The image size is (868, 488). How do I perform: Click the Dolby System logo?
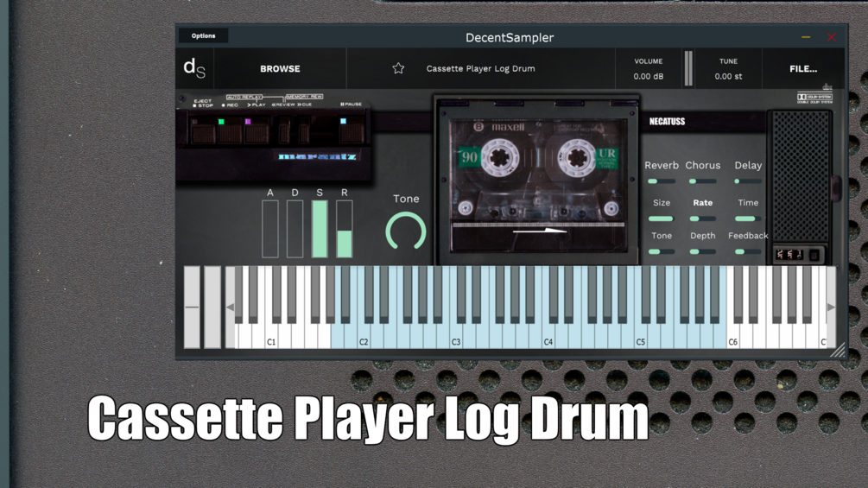click(x=814, y=98)
